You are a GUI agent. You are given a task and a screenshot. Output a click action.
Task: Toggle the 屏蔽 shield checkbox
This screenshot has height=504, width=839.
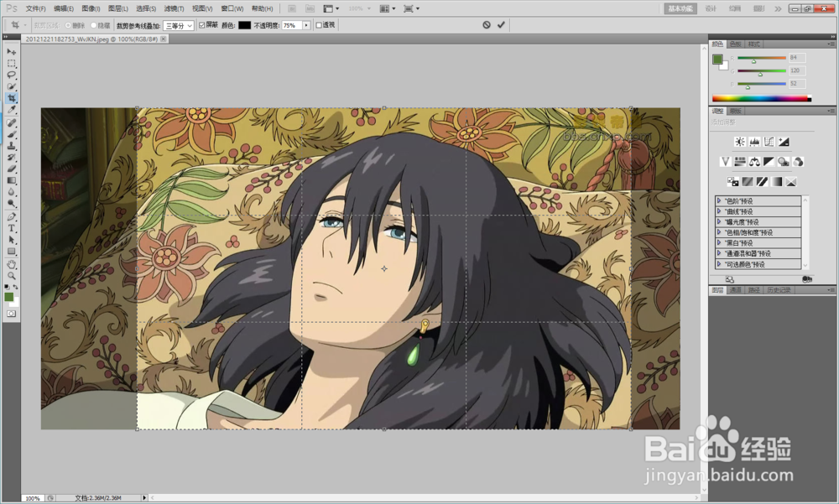click(201, 25)
